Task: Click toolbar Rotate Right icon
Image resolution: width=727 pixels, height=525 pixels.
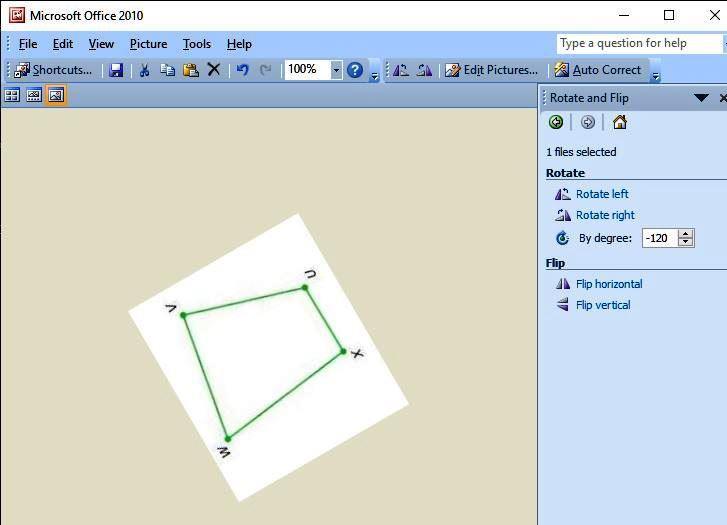Action: [424, 70]
